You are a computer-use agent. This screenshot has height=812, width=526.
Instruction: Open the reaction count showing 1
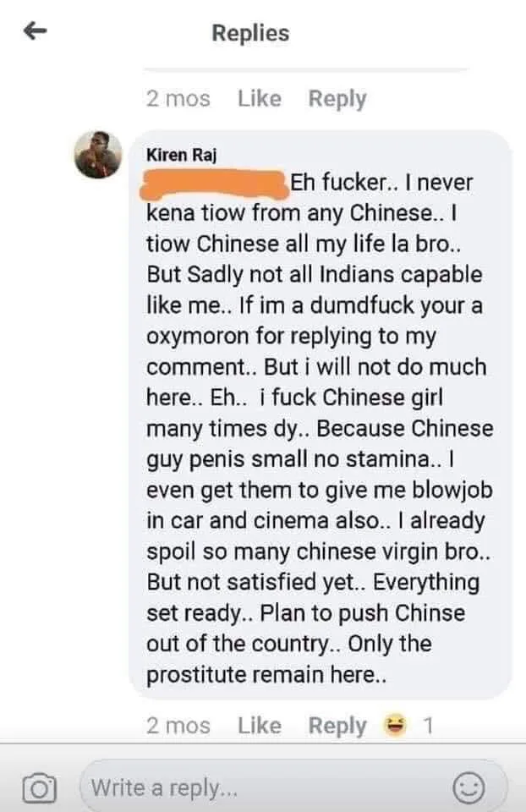[428, 726]
